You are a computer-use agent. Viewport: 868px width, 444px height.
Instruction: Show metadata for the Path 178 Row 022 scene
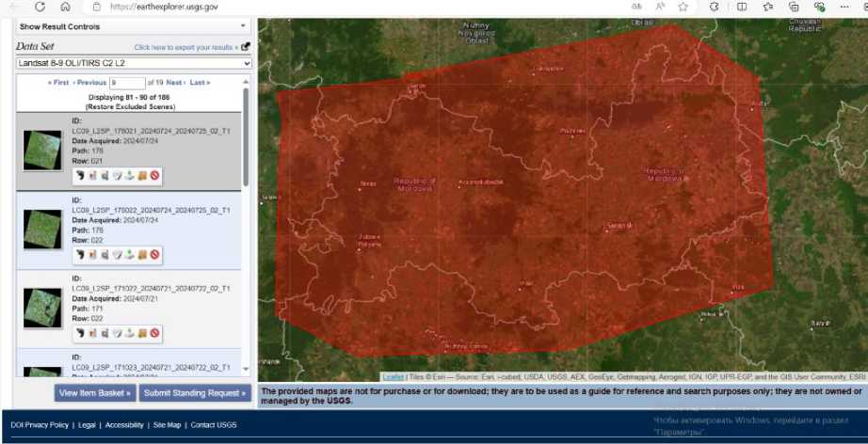117,255
